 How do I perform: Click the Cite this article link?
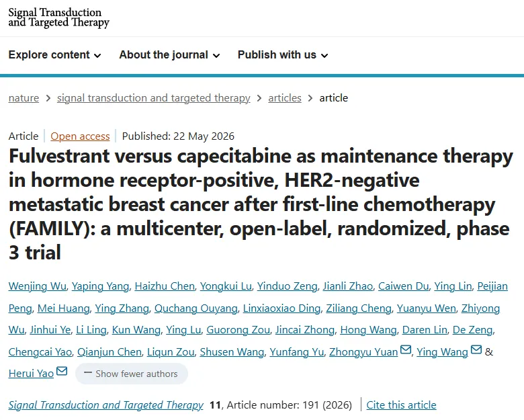tap(401, 405)
